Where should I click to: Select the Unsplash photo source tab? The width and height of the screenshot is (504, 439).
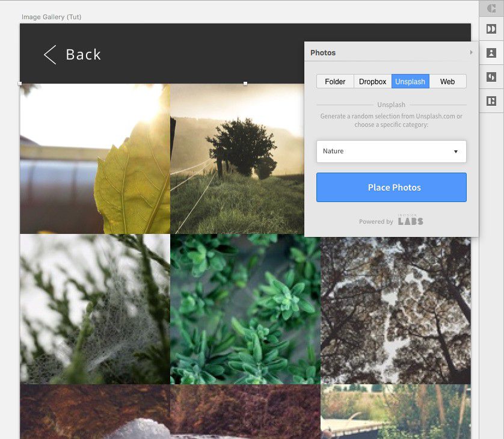pyautogui.click(x=410, y=82)
